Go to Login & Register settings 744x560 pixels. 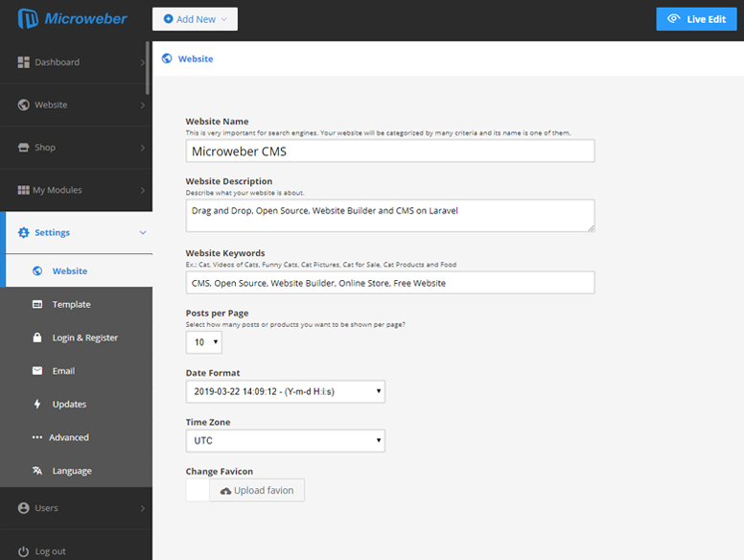click(x=76, y=338)
